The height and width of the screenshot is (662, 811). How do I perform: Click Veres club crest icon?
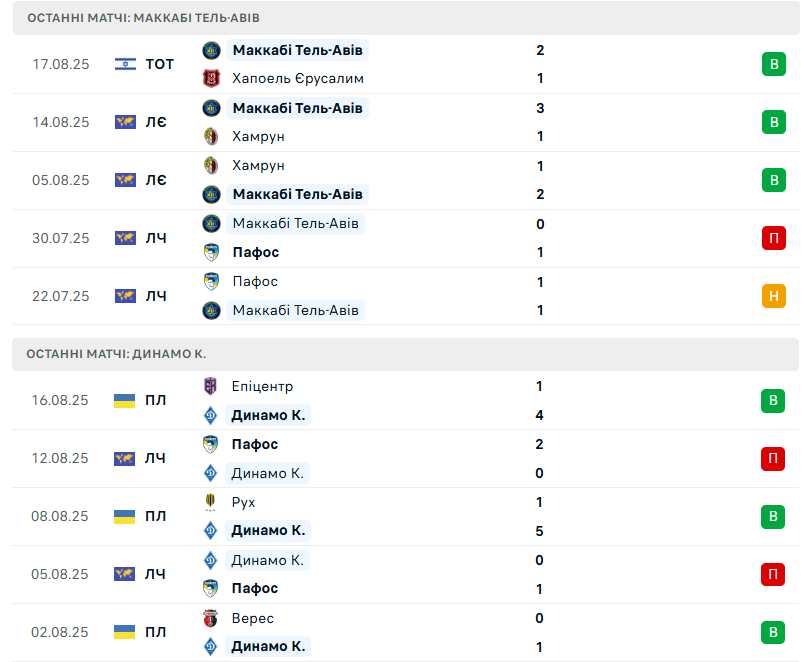pos(211,618)
